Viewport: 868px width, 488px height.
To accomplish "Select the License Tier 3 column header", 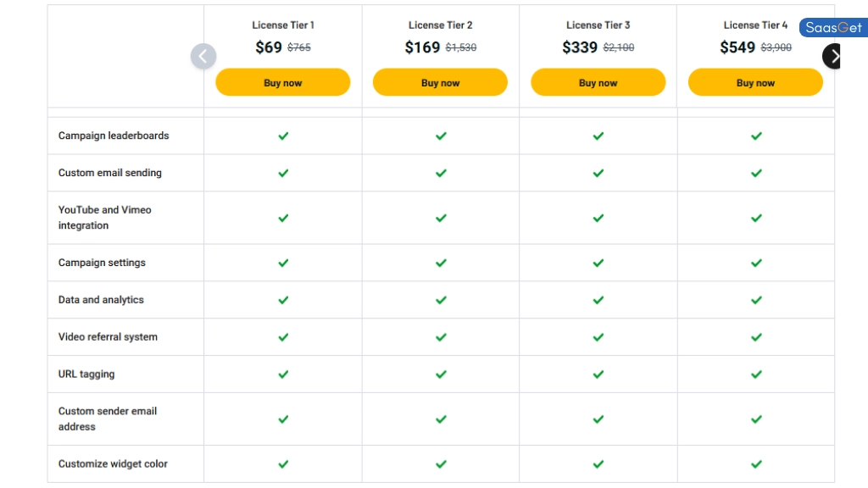I will coord(598,25).
